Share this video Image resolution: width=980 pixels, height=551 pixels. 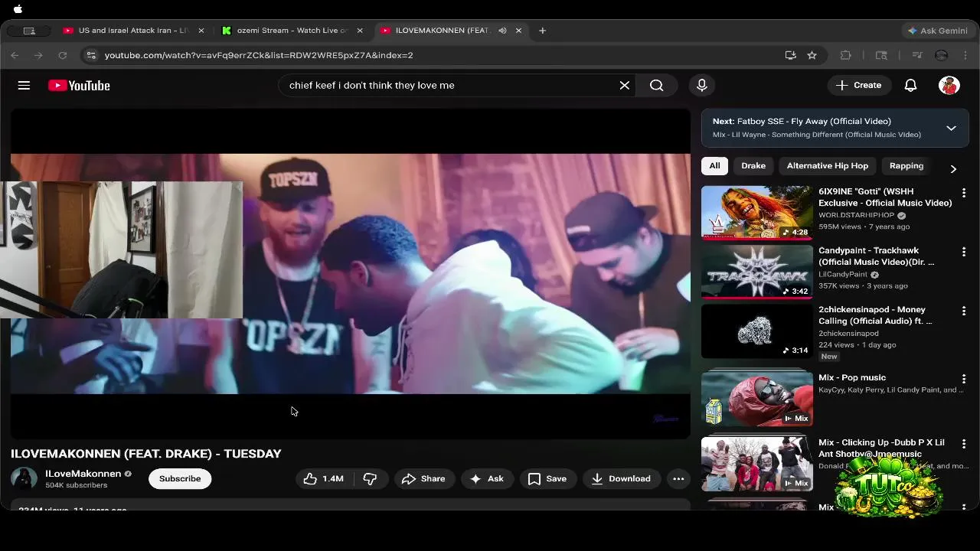pyautogui.click(x=423, y=478)
